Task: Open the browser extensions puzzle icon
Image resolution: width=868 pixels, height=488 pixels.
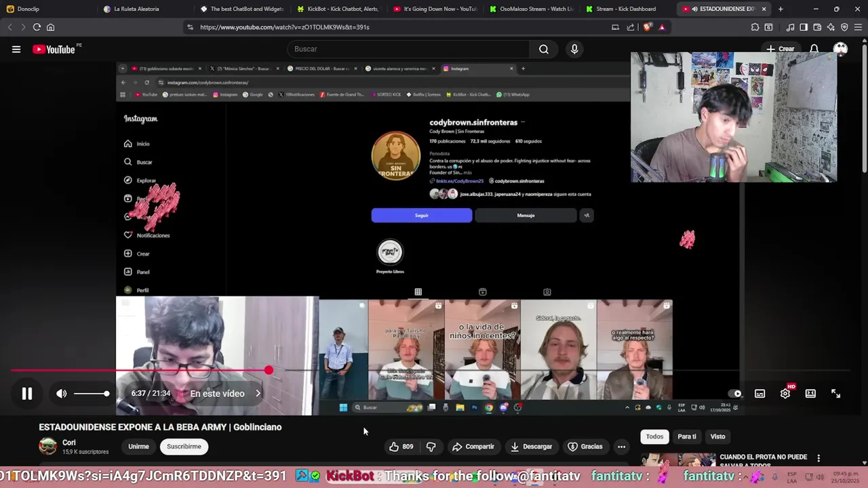Action: click(755, 27)
